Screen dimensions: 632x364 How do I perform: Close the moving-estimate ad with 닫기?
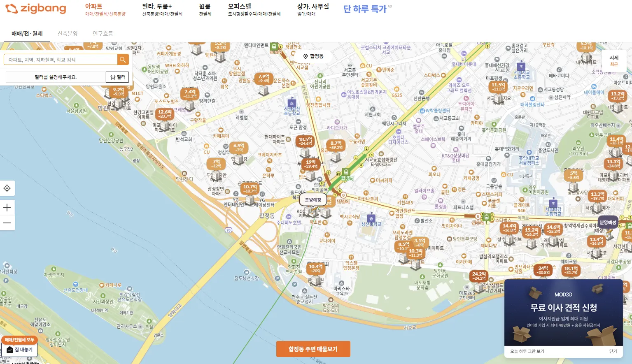pyautogui.click(x=613, y=351)
